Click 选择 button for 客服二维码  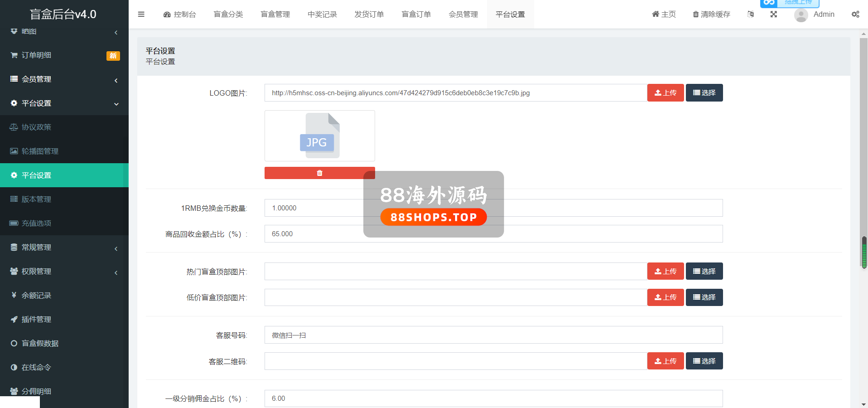pos(704,361)
